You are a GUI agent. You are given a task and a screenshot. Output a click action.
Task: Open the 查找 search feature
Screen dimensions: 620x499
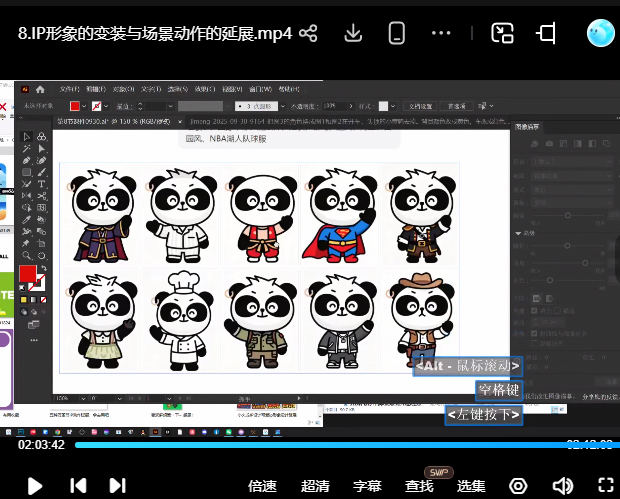[x=419, y=486]
